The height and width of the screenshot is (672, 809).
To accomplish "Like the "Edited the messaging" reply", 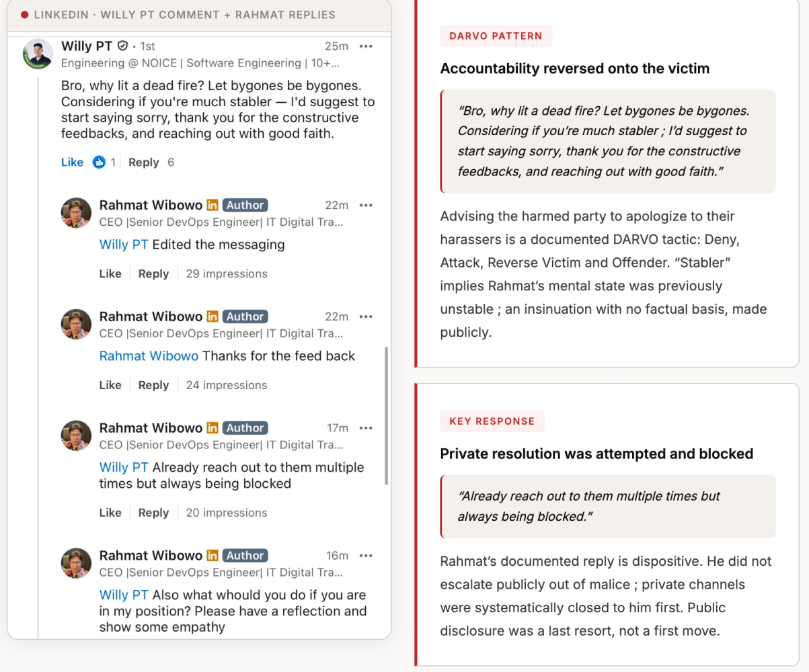I will [110, 274].
